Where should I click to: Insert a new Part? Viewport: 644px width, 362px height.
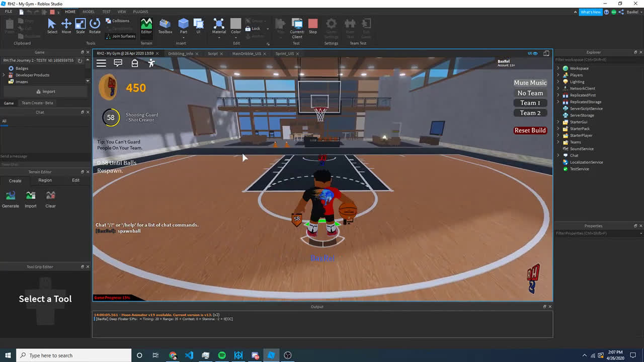coord(183,24)
